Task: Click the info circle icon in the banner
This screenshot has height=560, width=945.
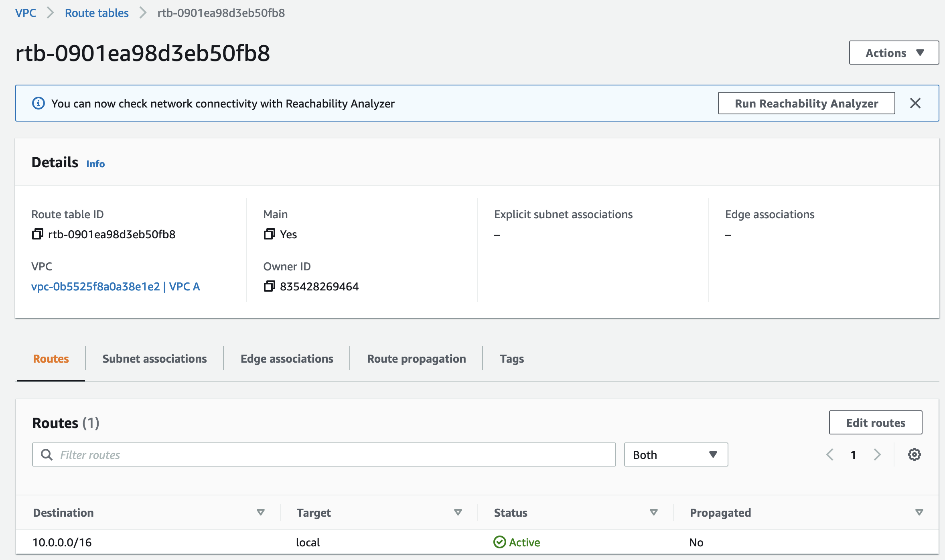Action: point(39,103)
